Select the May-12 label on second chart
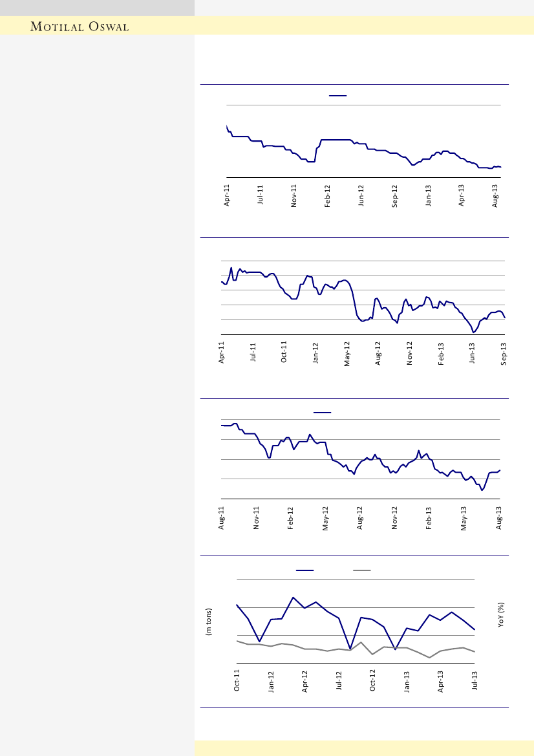534x756 pixels. pyautogui.click(x=347, y=354)
